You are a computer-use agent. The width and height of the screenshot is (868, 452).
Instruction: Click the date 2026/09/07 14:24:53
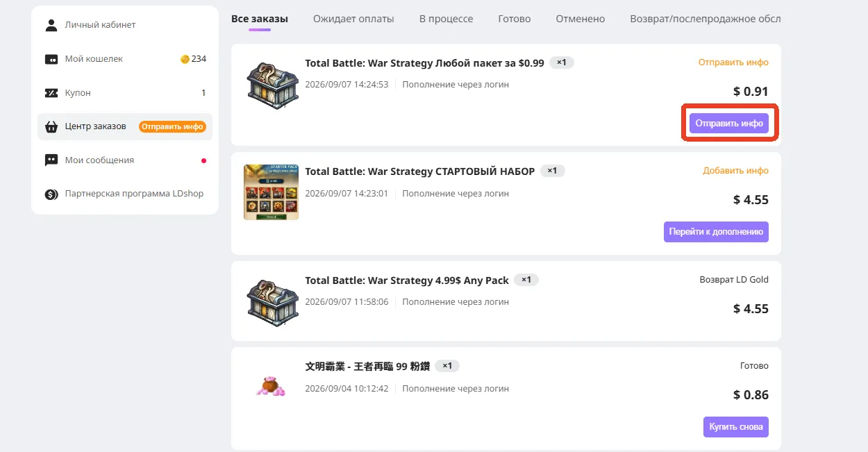tap(347, 85)
